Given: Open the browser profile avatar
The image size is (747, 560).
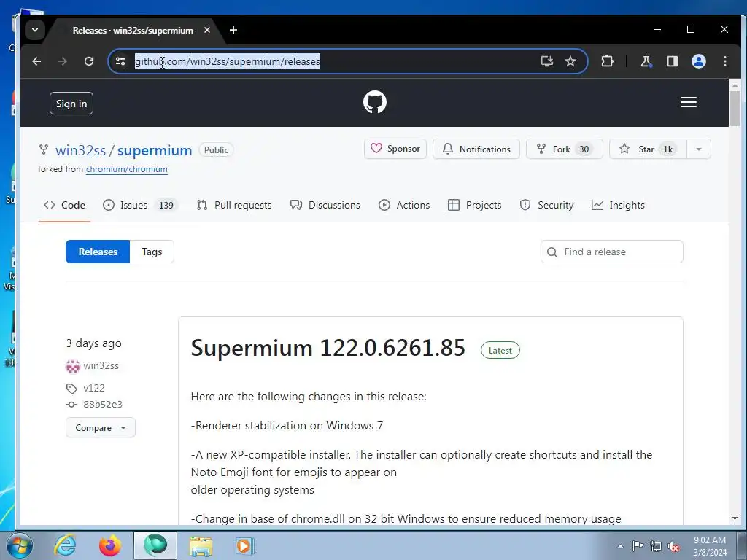Looking at the screenshot, I should coord(698,61).
